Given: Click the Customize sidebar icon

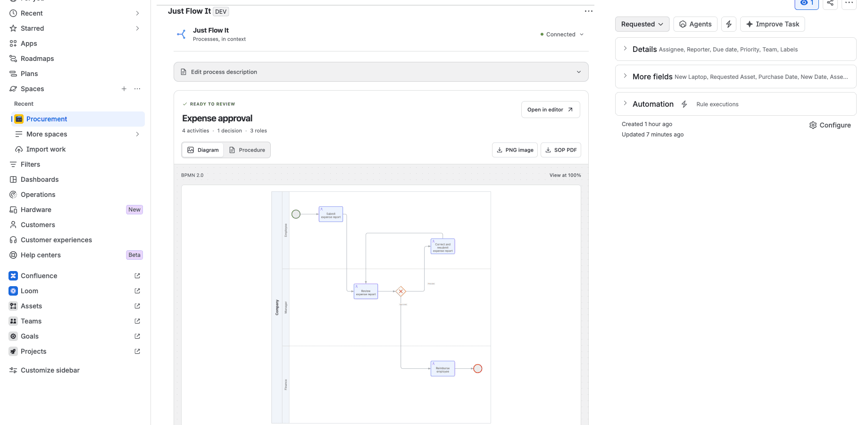Looking at the screenshot, I should point(13,370).
